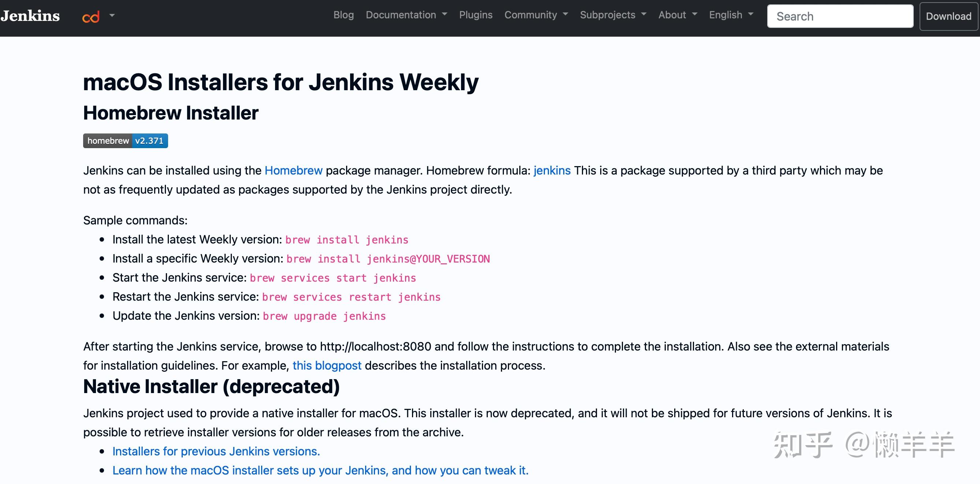Open the blogpost describing installation

tap(327, 365)
